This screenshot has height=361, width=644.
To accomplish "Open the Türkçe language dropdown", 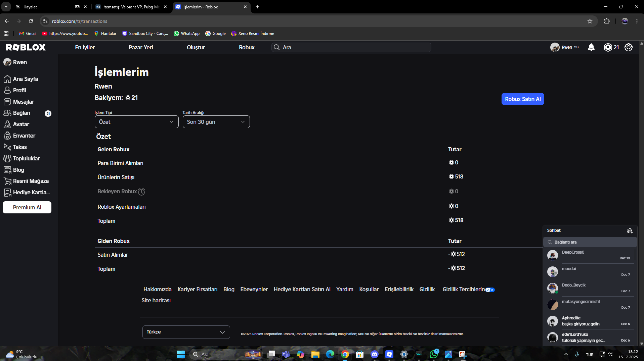I will point(186,332).
